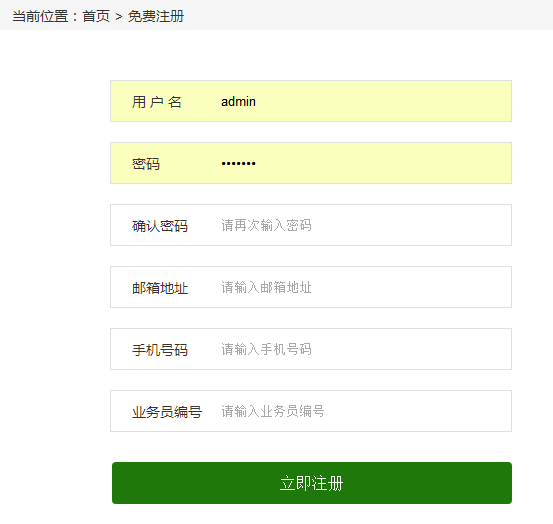Image resolution: width=553 pixels, height=524 pixels.
Task: Click the admin text in username box
Action: coord(238,102)
